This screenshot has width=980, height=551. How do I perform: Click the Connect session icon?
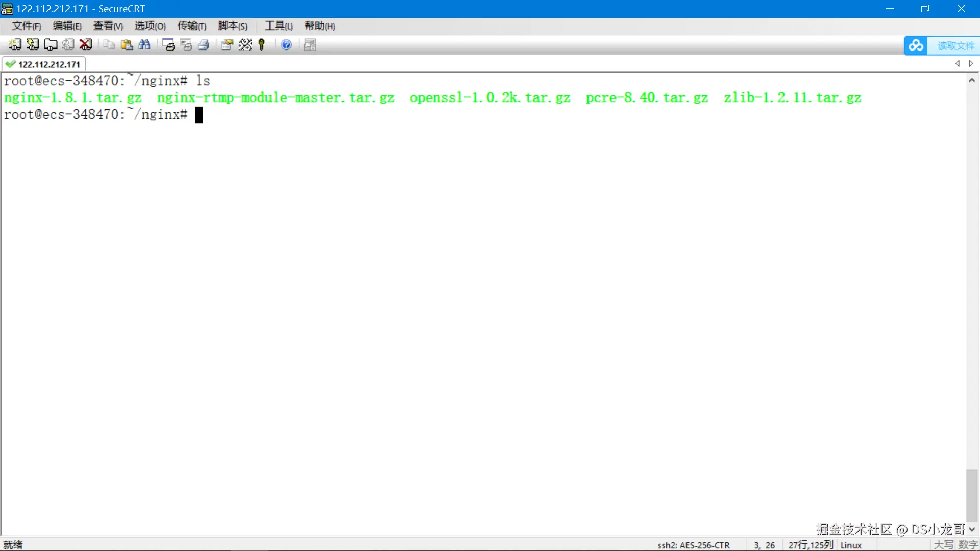pyautogui.click(x=15, y=45)
